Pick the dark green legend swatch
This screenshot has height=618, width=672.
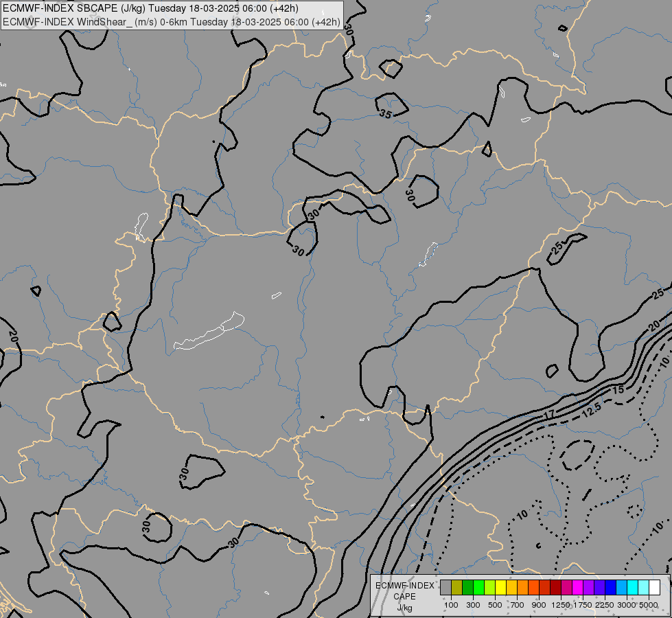click(x=467, y=587)
